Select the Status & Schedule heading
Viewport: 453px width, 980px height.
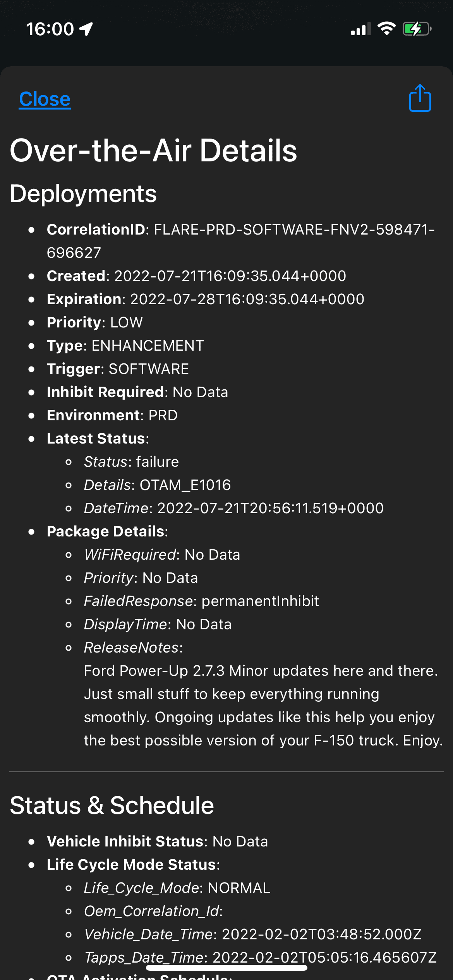(x=112, y=806)
